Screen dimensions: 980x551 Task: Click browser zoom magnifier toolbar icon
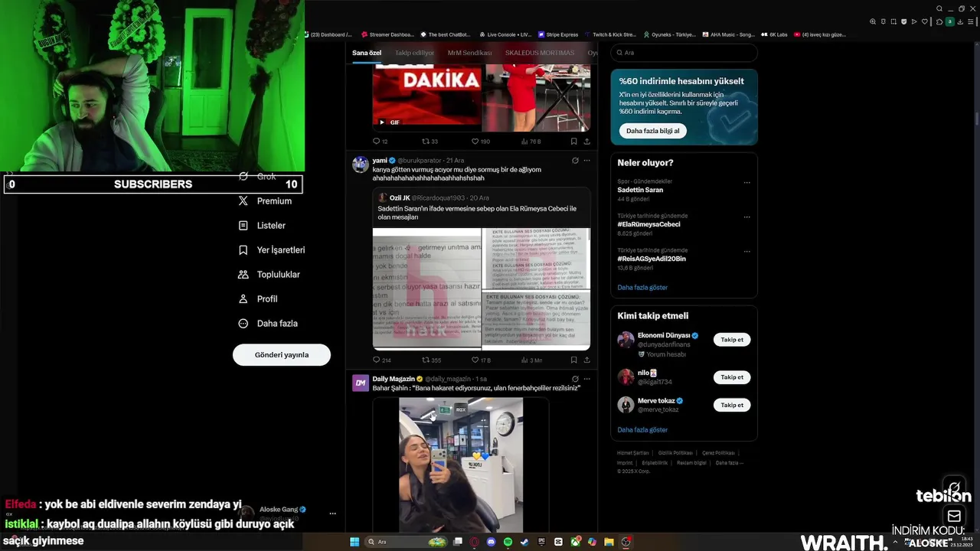(873, 21)
